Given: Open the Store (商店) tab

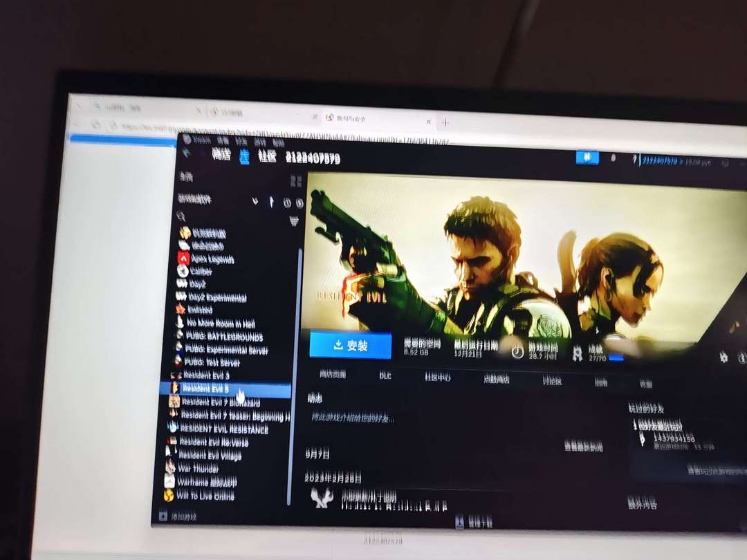Looking at the screenshot, I should click(x=221, y=155).
